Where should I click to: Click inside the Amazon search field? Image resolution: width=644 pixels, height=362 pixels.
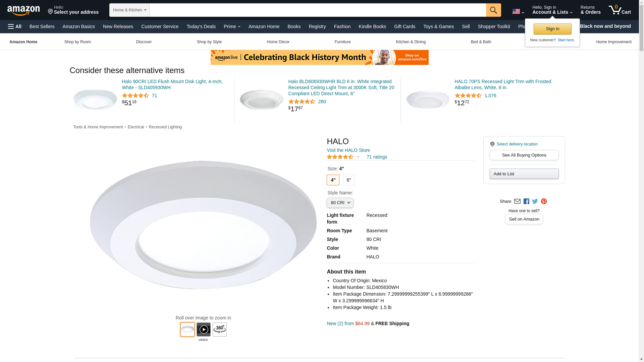(317, 10)
